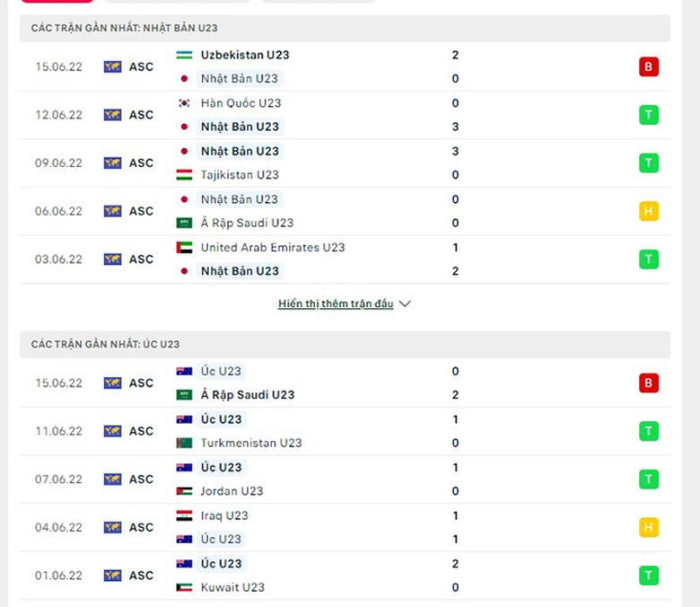Open the Jordan U23 team link

click(232, 491)
